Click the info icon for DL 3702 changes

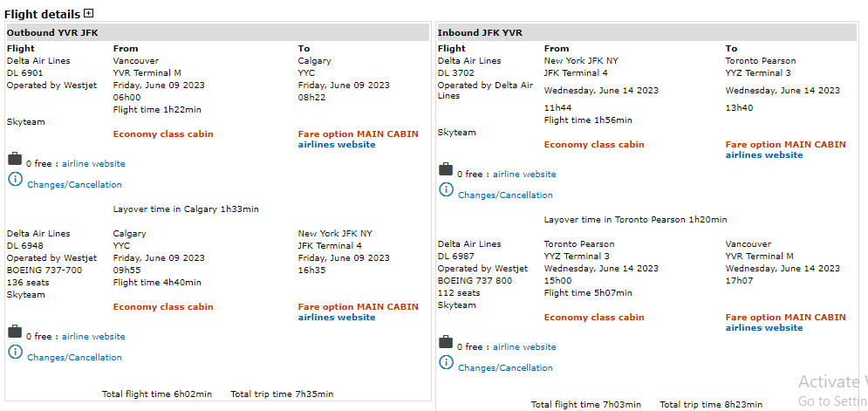coord(446,189)
